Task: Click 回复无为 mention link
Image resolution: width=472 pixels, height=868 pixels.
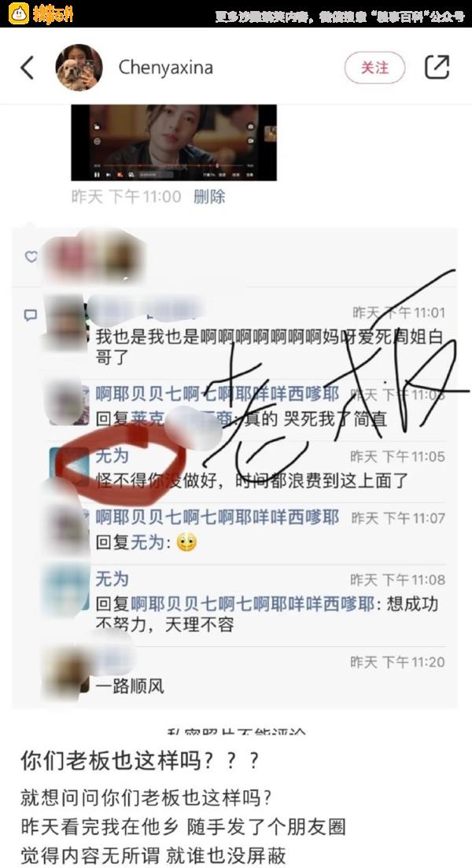Action: 147,542
